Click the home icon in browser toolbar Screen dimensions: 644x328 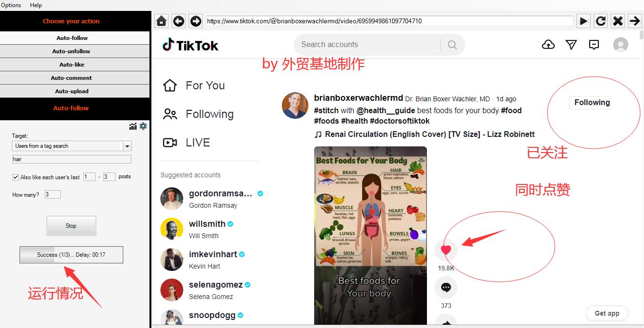(x=161, y=21)
